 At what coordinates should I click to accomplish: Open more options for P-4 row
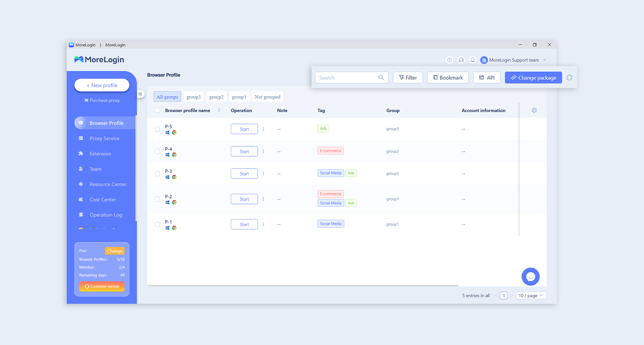[263, 151]
